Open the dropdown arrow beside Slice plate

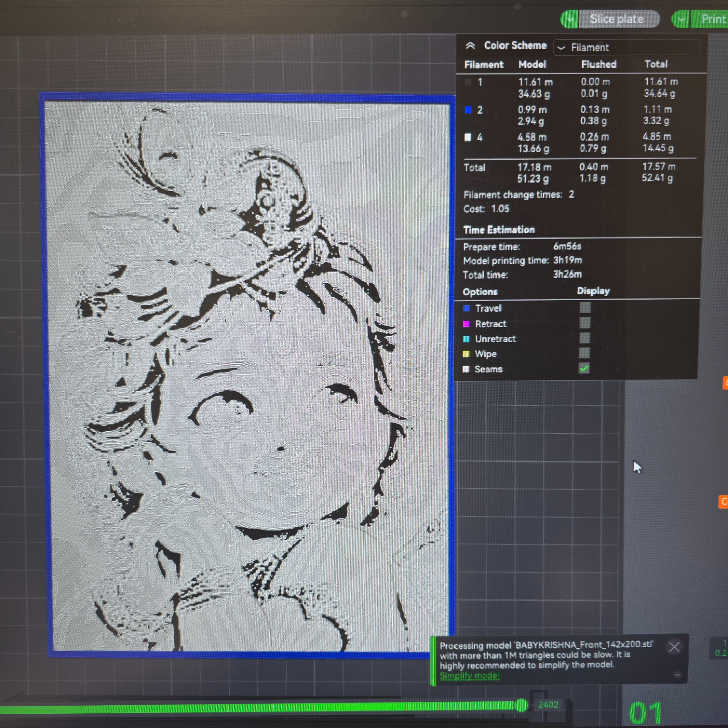(570, 19)
